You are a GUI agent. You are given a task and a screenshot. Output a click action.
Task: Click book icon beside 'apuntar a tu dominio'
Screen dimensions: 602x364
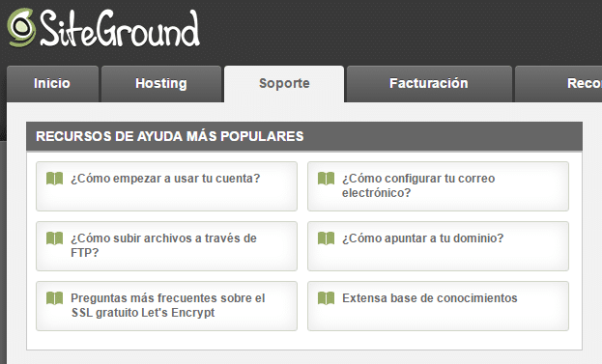click(326, 238)
